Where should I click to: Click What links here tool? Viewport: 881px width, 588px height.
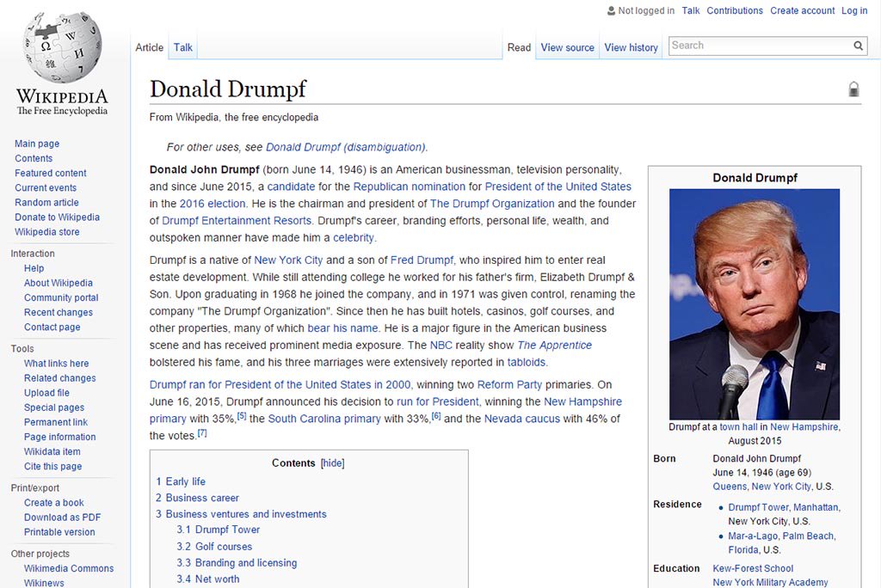[x=56, y=364]
